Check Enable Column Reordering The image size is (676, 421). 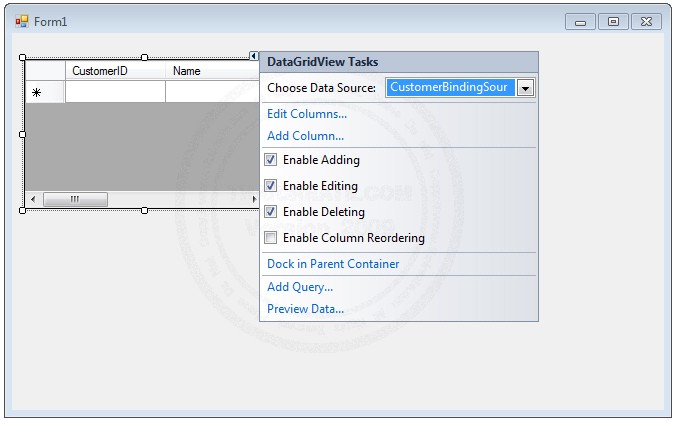click(271, 238)
